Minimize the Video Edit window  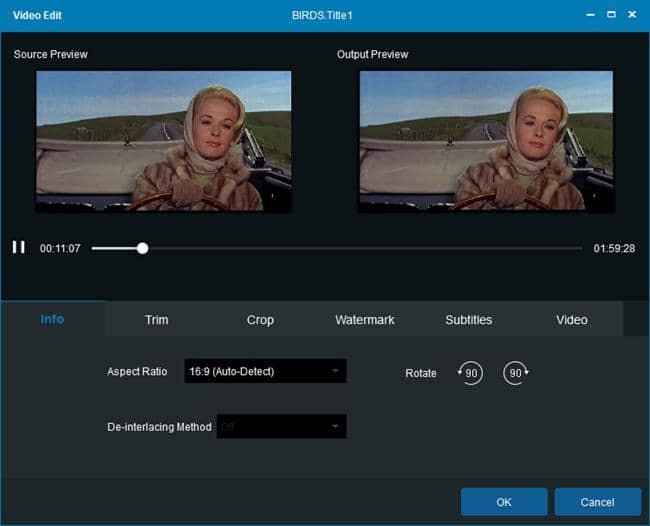point(591,15)
